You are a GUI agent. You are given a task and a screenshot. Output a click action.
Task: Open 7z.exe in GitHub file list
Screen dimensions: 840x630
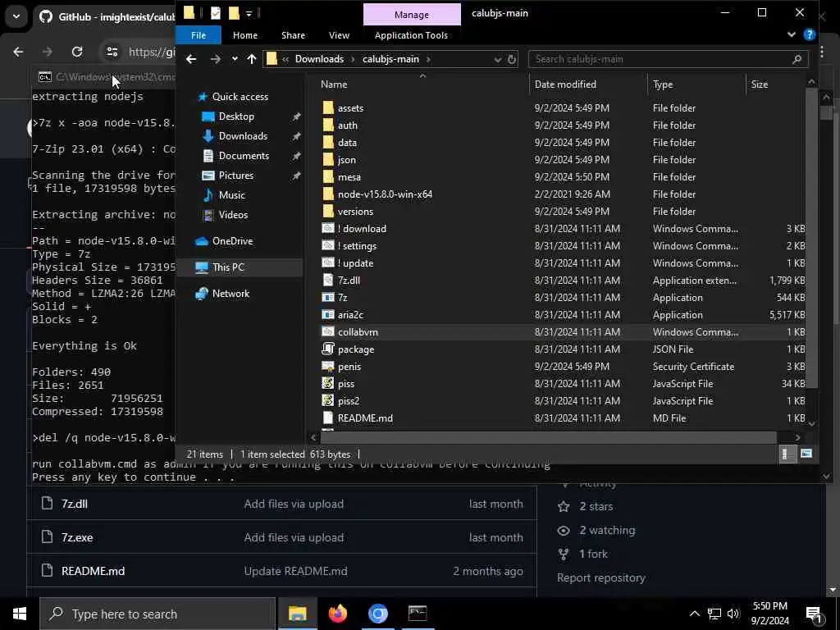77,537
